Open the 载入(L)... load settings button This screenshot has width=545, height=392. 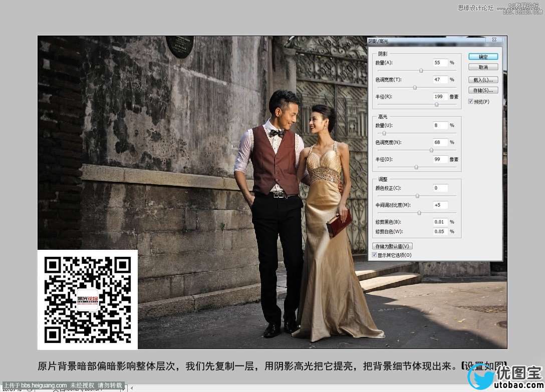pyautogui.click(x=483, y=80)
